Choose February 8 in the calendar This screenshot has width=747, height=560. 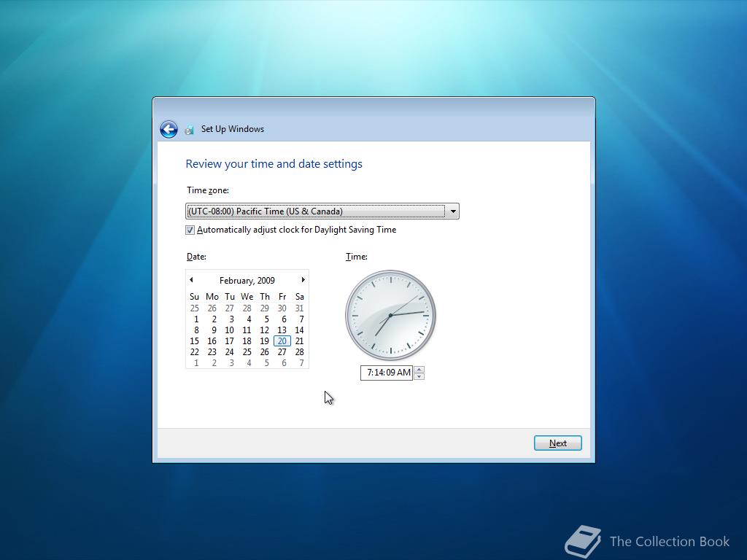point(196,330)
